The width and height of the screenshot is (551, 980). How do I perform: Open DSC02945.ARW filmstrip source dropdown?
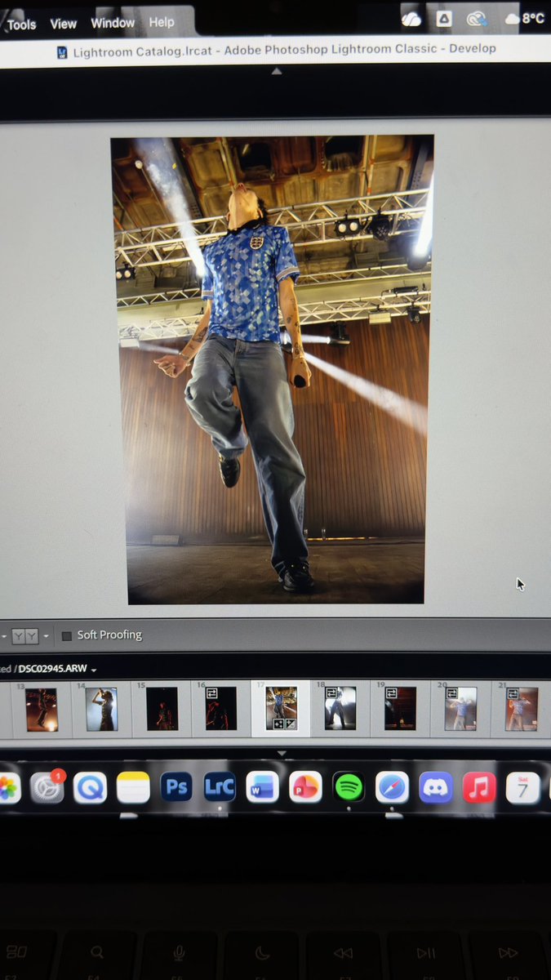(93, 670)
